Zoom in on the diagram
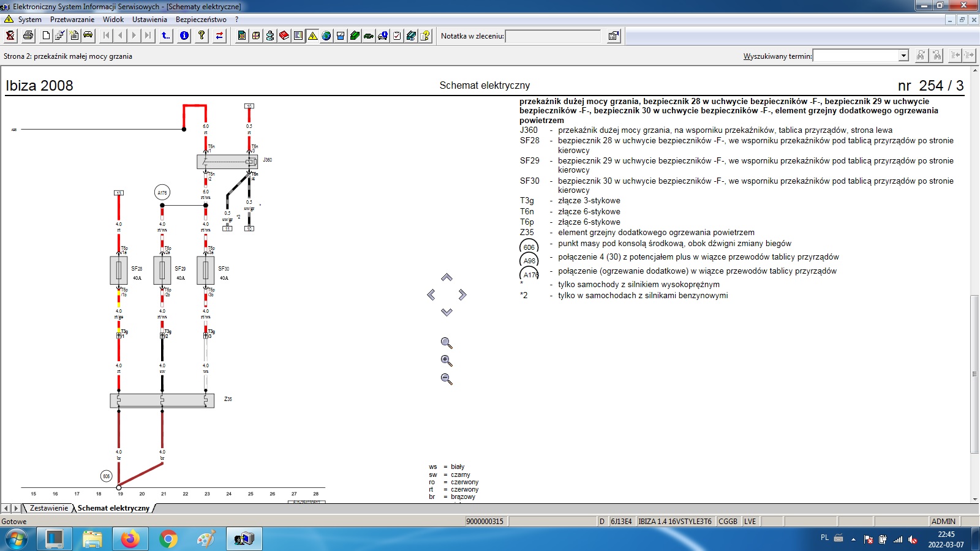The image size is (980, 551). coord(447,361)
